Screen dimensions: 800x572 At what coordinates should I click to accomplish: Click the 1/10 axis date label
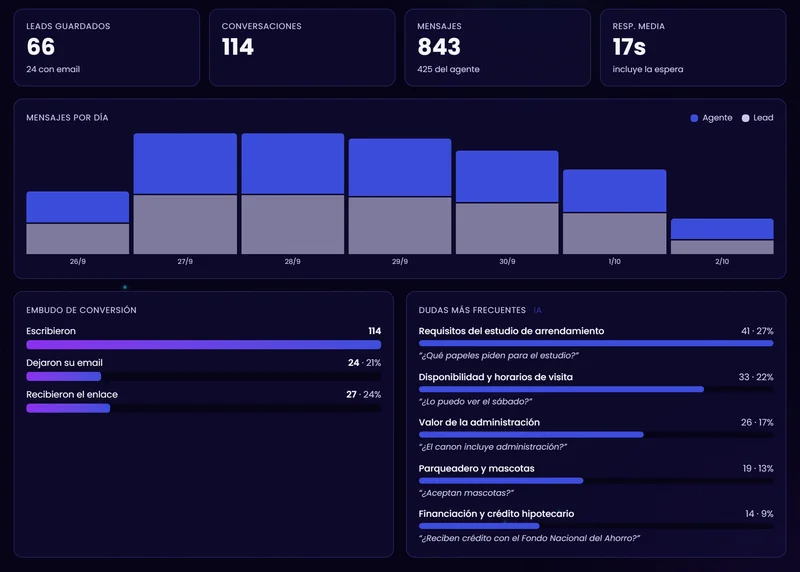(614, 261)
